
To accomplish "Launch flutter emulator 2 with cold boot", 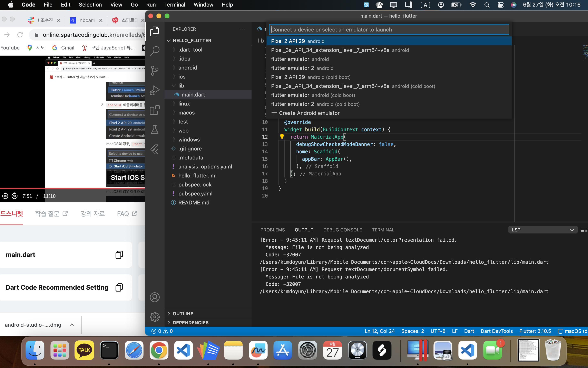I will (389, 104).
